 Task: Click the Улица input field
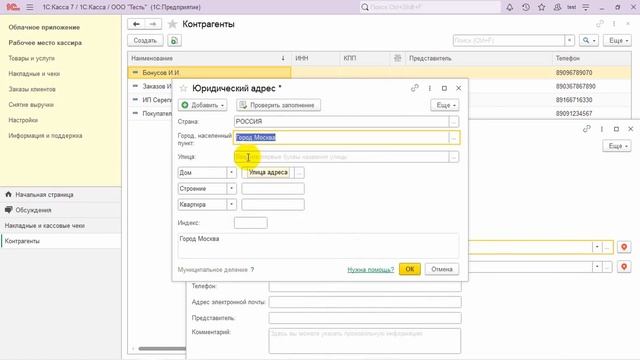(341, 157)
